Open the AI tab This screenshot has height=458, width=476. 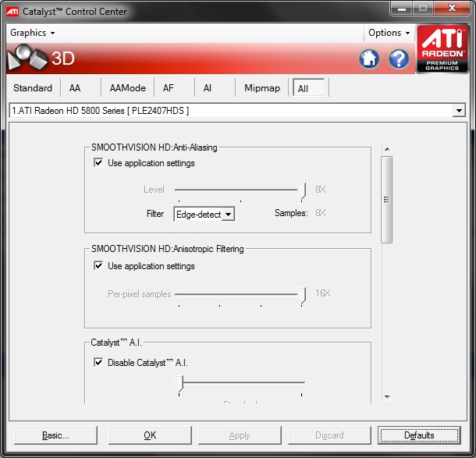tap(208, 88)
